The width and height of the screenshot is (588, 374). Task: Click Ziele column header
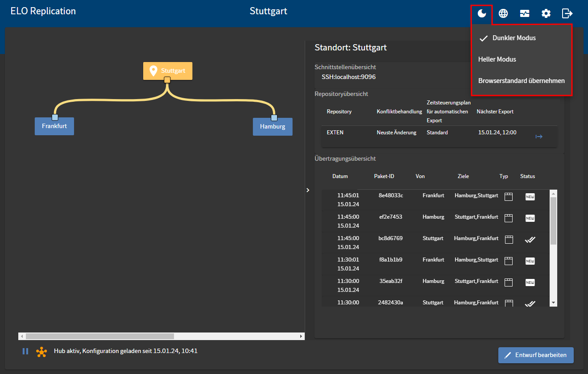(x=463, y=176)
